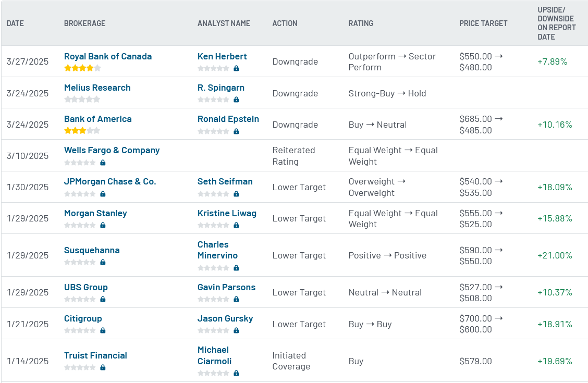The height and width of the screenshot is (383, 588).
Task: Click lock icon under JPMorgan Chase & Co.
Action: (x=103, y=194)
